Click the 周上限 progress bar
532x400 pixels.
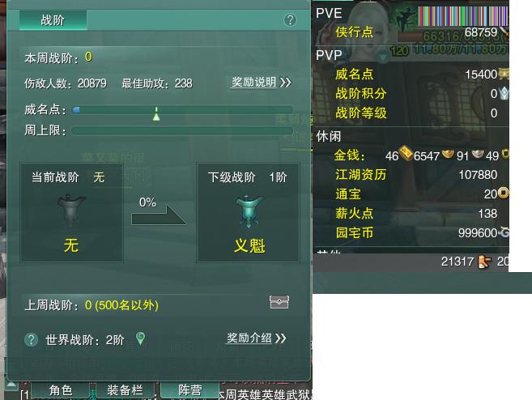tap(182, 130)
